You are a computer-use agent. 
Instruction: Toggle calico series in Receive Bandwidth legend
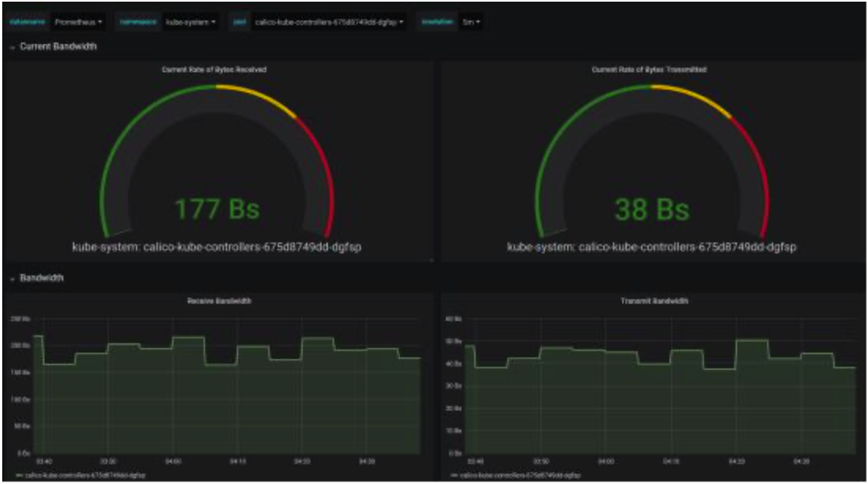pyautogui.click(x=85, y=475)
